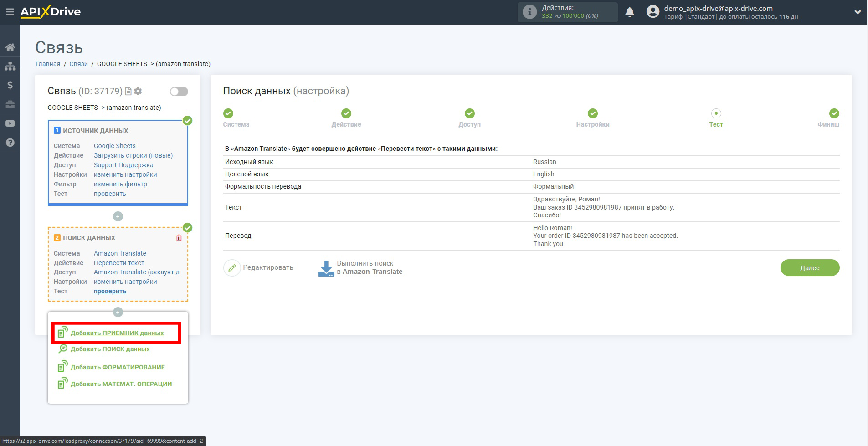This screenshot has width=868, height=446.
Task: Open the connection settings gear icon
Action: click(x=138, y=91)
